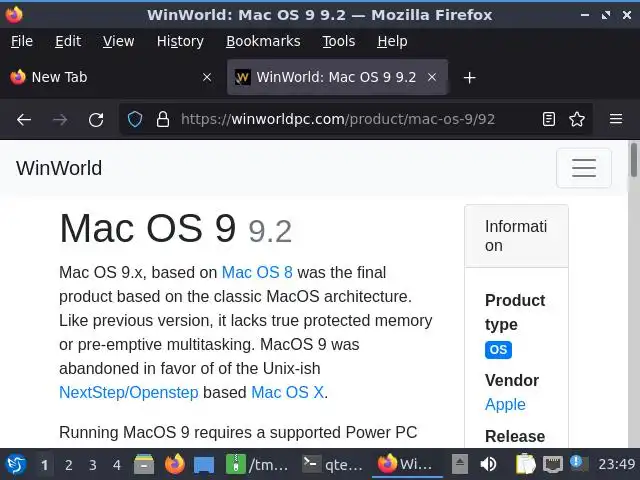Open a new tab with plus button
This screenshot has height=480, width=640.
(469, 77)
